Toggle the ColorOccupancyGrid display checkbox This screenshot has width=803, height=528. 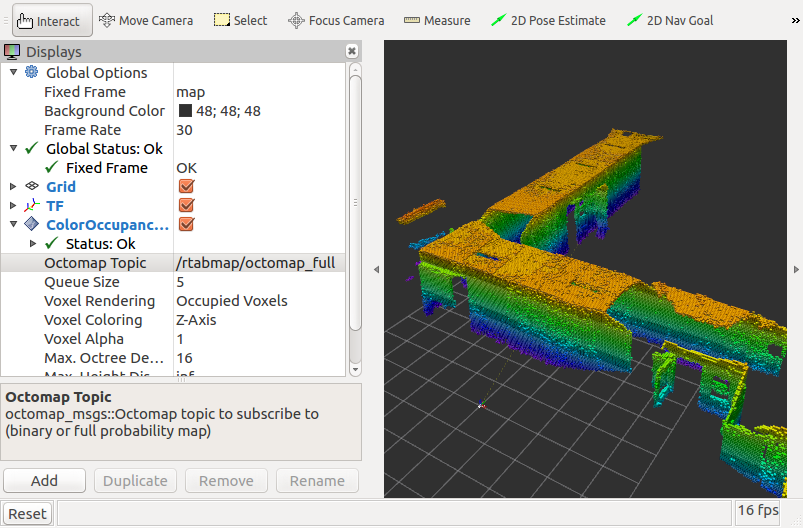(186, 225)
